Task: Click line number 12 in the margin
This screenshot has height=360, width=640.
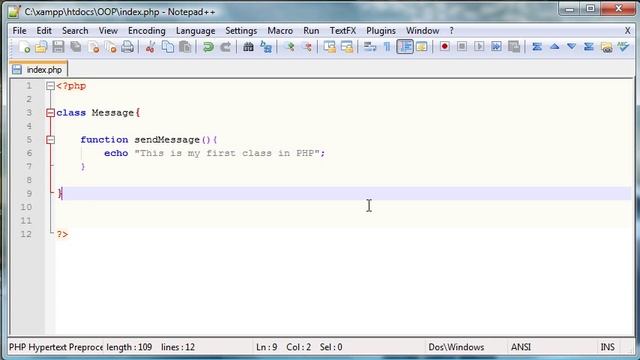Action: click(x=26, y=234)
